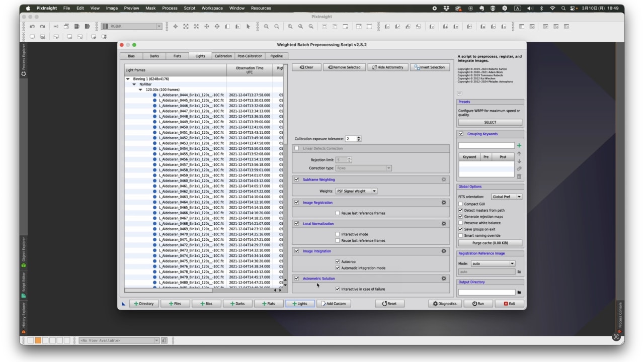Screen dimensions: 644x362
Task: Toggle Preserve white balance checkbox
Action: [x=460, y=223]
